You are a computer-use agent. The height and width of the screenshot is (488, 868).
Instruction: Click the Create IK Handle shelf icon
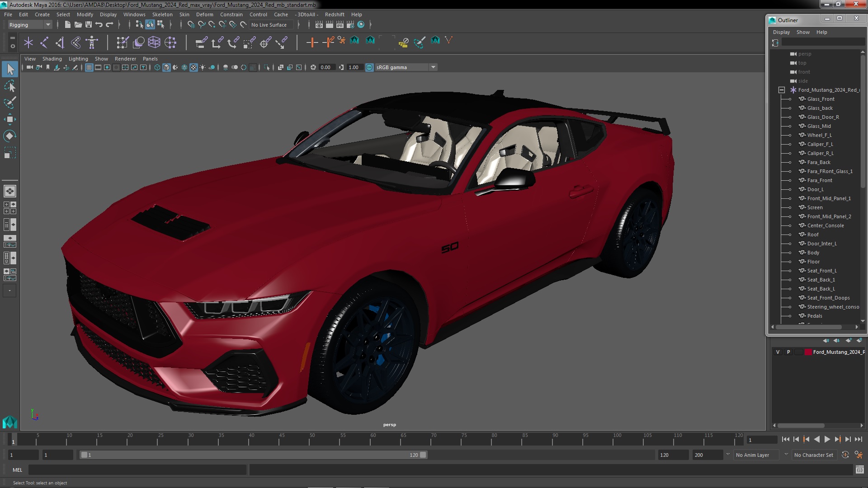click(60, 42)
